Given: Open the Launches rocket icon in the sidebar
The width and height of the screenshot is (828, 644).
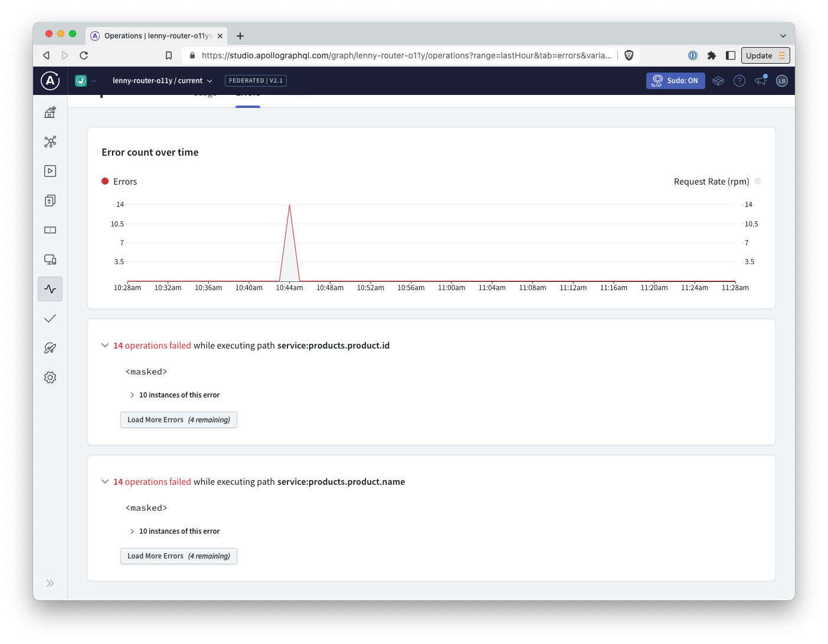Looking at the screenshot, I should pos(50,348).
